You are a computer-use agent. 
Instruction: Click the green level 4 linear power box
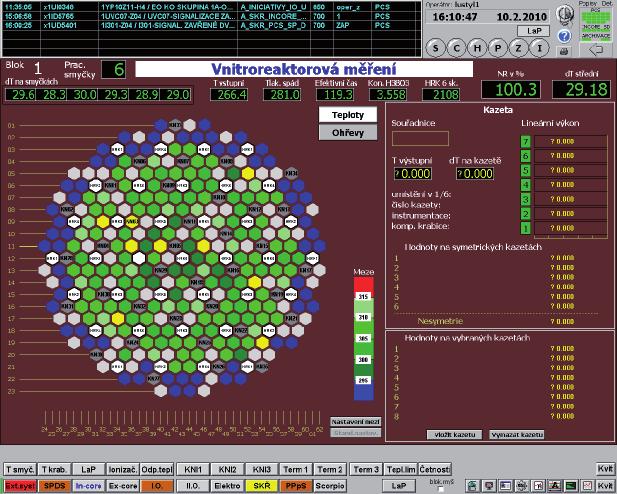pos(525,185)
